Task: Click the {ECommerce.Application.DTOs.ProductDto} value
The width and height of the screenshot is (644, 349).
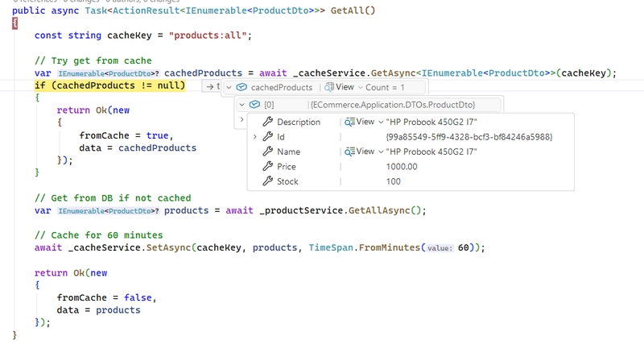Action: [393, 105]
